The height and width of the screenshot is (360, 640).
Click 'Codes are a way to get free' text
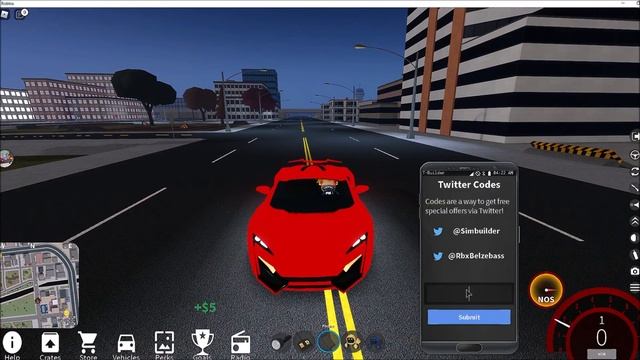pyautogui.click(x=467, y=202)
